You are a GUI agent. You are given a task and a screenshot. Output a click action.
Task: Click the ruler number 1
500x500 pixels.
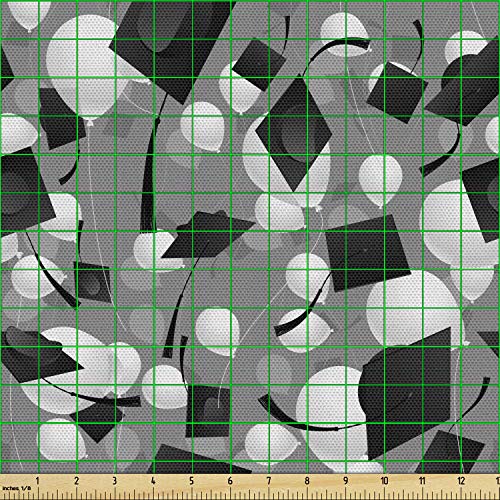pos(37,481)
